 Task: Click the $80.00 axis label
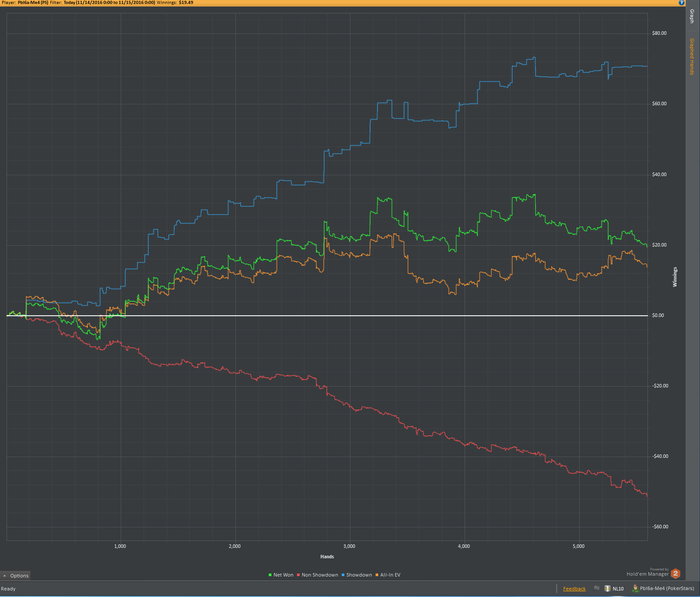(x=659, y=33)
